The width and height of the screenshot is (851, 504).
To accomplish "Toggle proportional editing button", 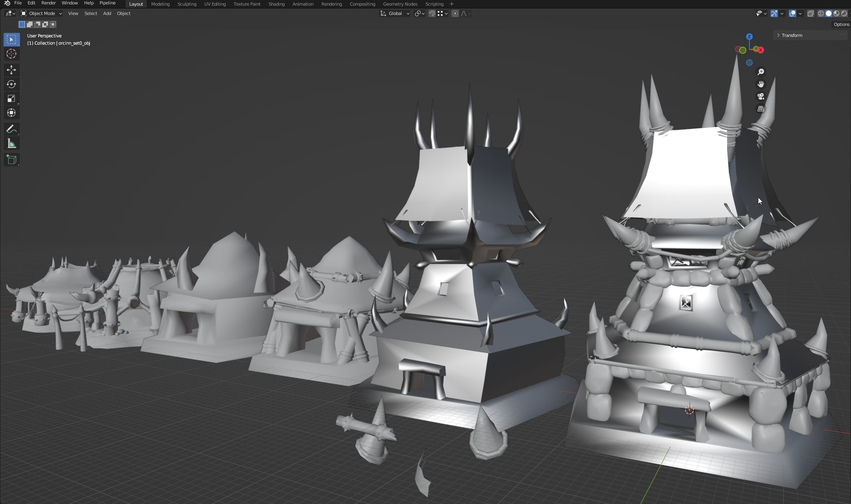I will coord(455,13).
